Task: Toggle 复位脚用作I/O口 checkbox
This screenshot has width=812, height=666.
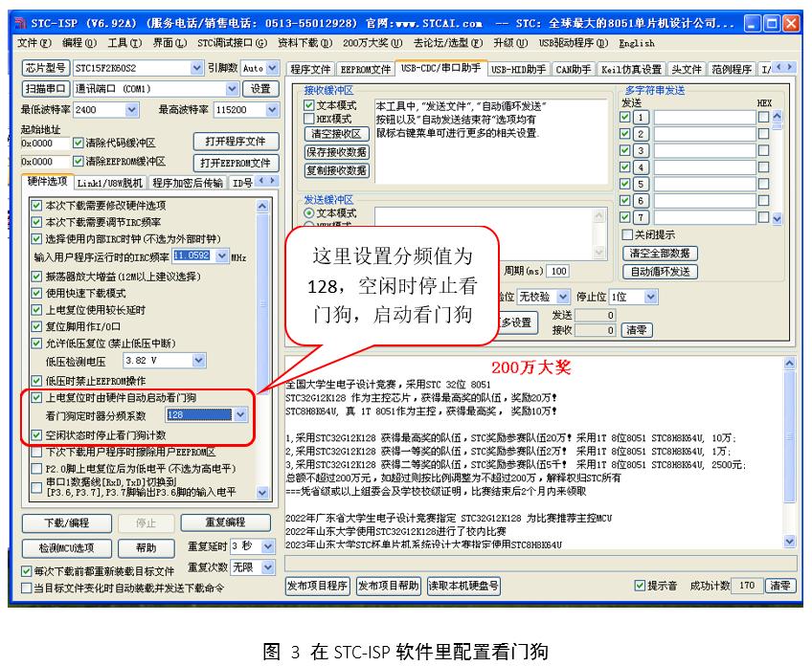Action: (36, 326)
